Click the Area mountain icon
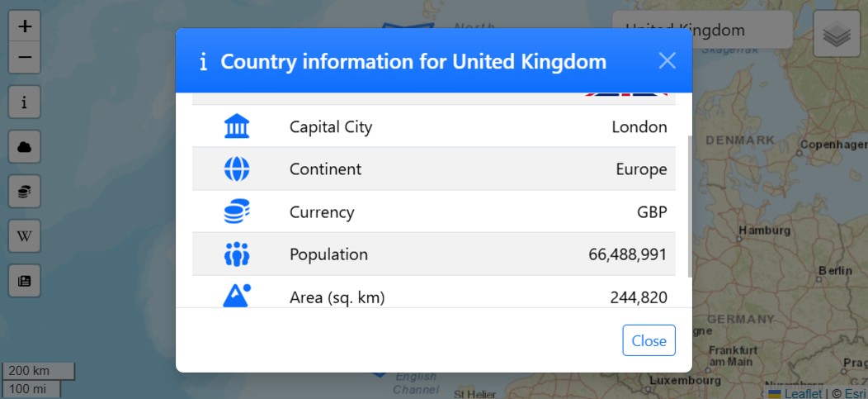The image size is (868, 399). click(x=237, y=296)
